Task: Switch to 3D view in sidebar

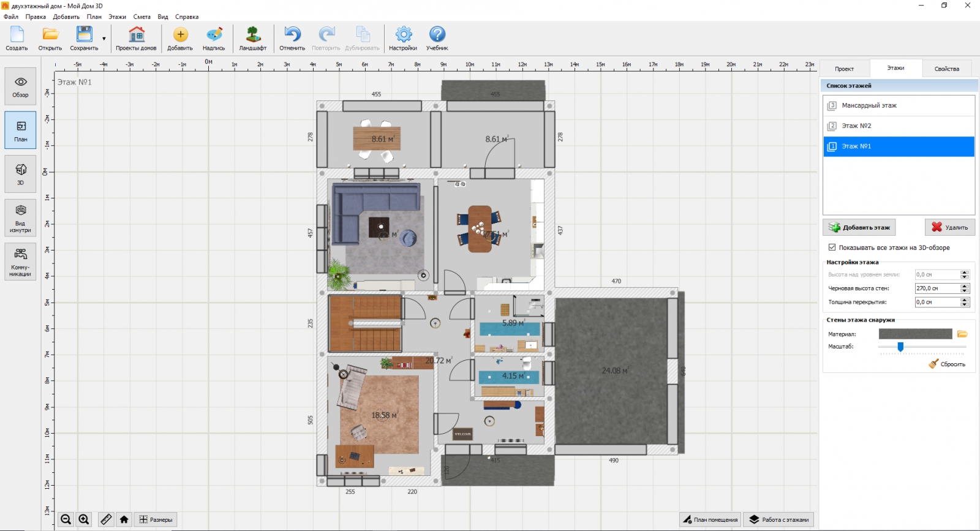Action: (21, 174)
